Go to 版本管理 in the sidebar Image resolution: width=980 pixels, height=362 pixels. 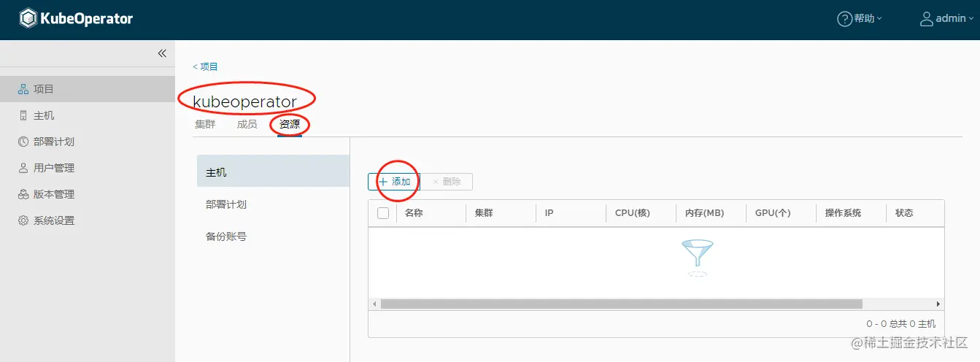point(88,194)
